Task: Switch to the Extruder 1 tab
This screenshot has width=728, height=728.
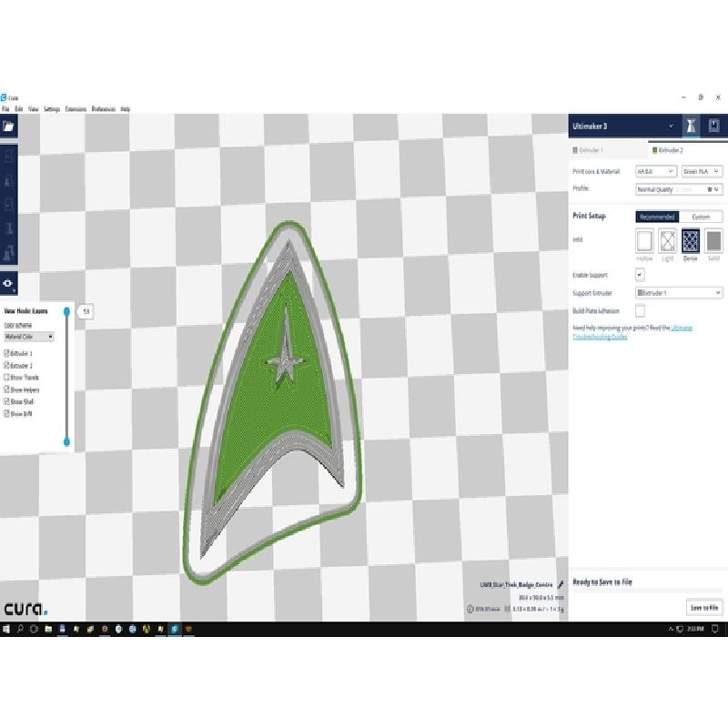Action: [608, 150]
